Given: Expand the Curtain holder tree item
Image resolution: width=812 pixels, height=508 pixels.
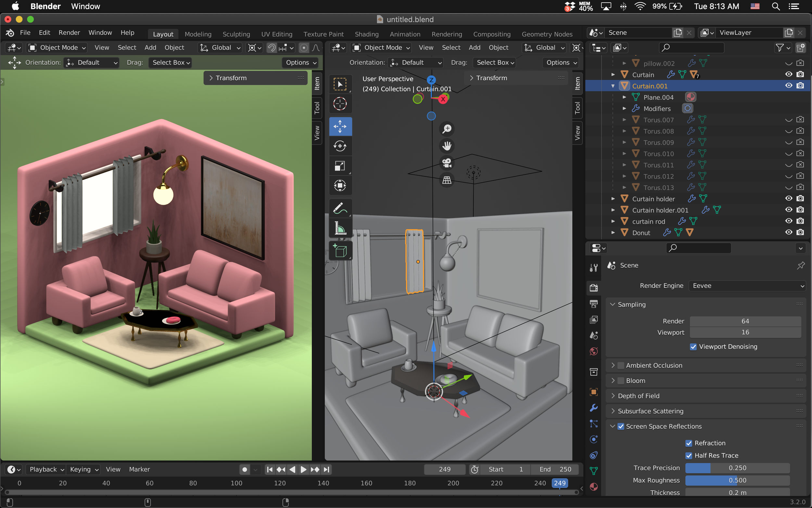Looking at the screenshot, I should tap(613, 199).
